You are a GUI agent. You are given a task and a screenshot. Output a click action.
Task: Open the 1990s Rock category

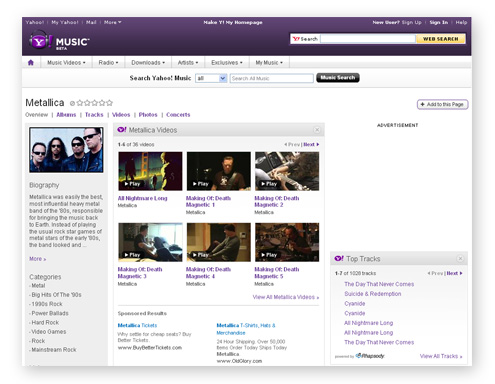[x=47, y=304]
